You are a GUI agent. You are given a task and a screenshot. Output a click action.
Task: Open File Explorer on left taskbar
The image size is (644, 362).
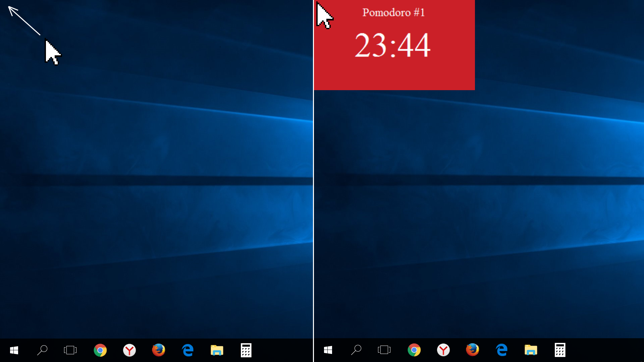[x=217, y=350]
